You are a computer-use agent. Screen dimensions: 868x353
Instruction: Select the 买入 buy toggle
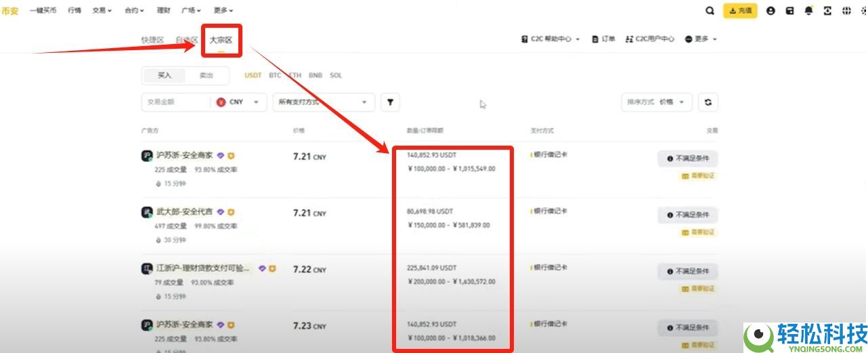point(165,76)
